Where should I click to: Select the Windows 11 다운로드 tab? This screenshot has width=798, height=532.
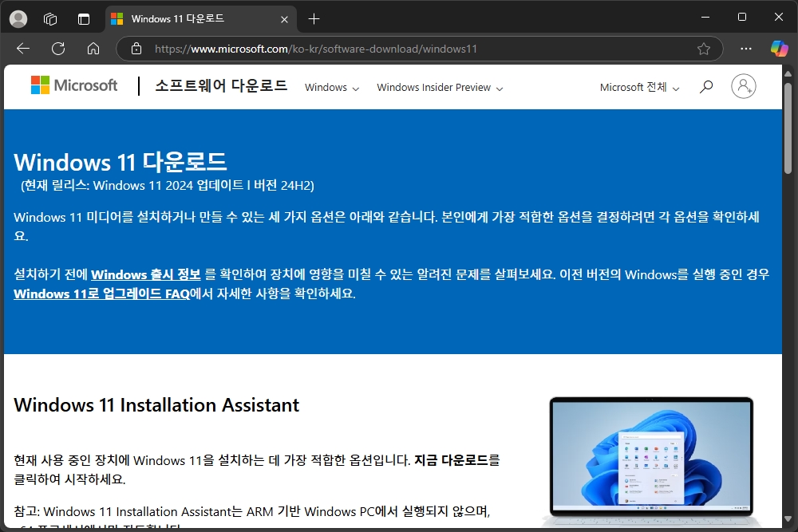(x=201, y=19)
